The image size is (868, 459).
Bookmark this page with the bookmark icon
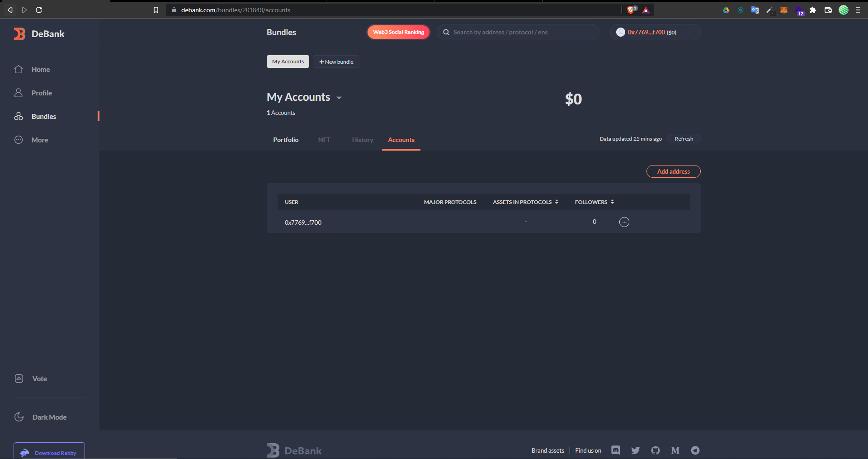tap(156, 10)
